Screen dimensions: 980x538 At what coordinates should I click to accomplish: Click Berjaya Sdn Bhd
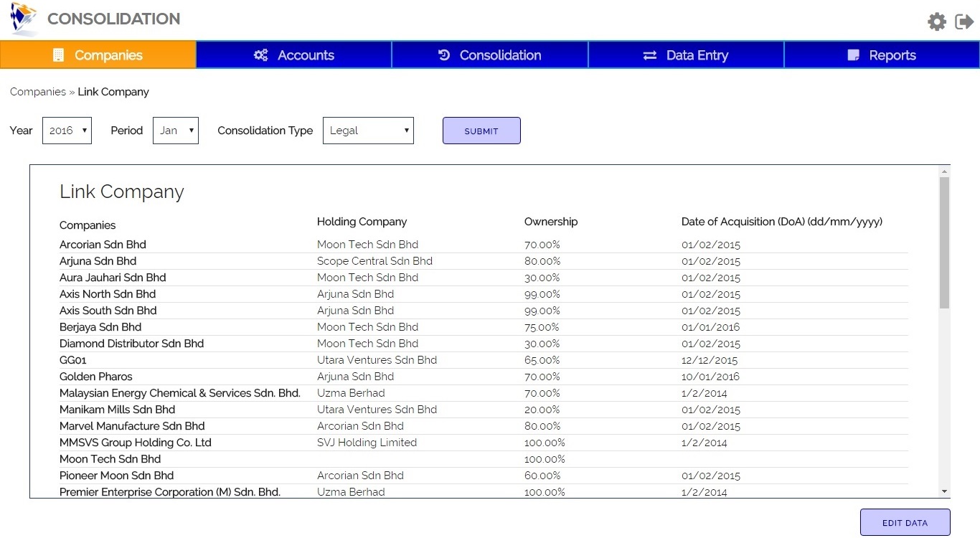point(100,327)
